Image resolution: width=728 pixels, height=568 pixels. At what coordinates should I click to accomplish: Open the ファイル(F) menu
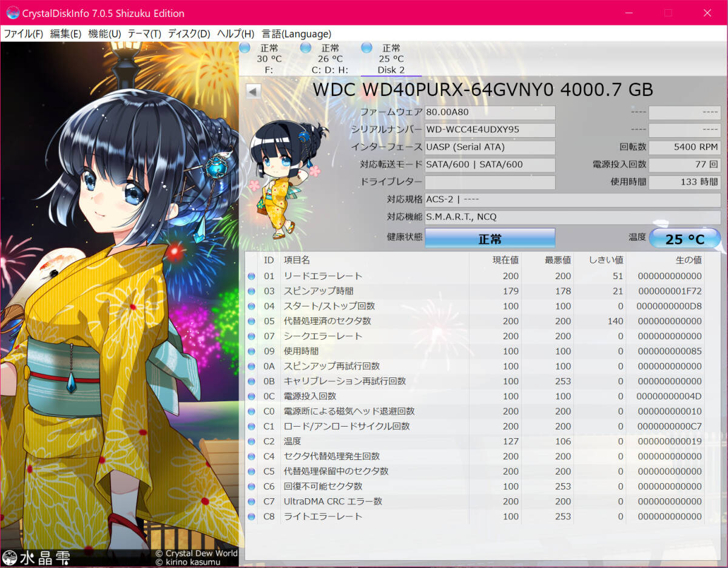pos(24,34)
